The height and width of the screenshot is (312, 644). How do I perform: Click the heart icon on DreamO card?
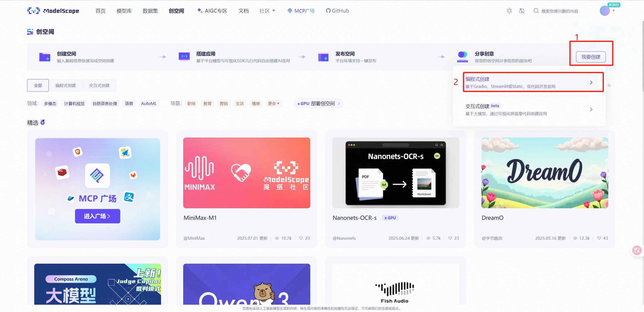pos(599,238)
